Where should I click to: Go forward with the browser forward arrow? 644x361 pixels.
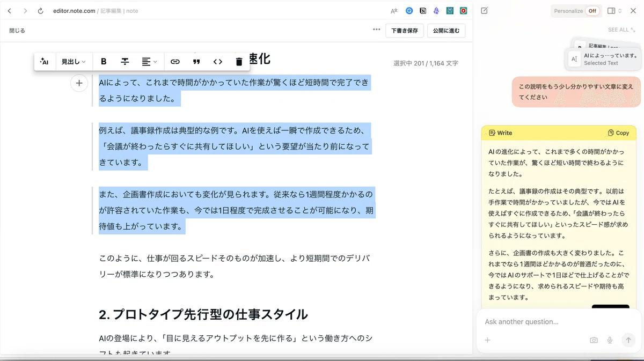click(25, 11)
